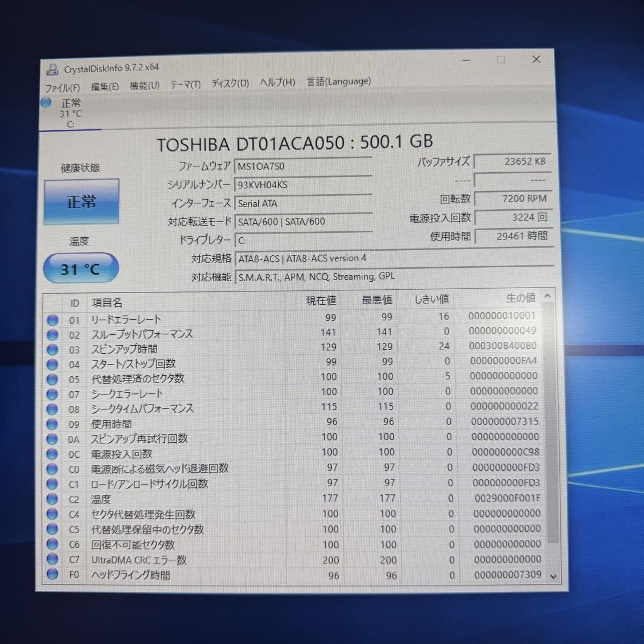This screenshot has height=644, width=644.
Task: Click the firmware field MS1OA7S0
Action: tap(303, 166)
